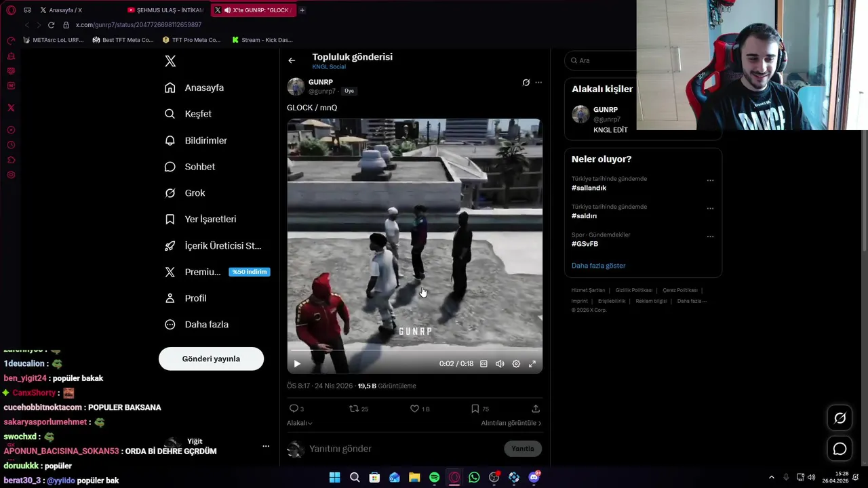Play the video

click(297, 364)
